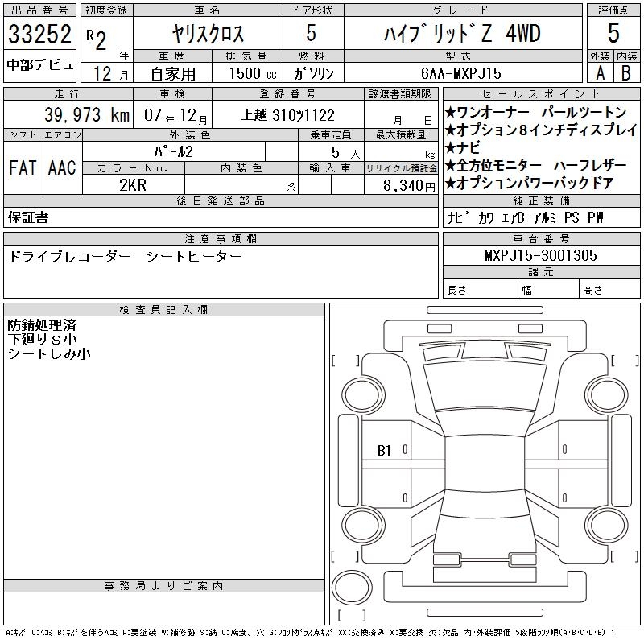Viewport: 644px width, 644px height.
Task: Click the シートヒーター note
Action: tap(194, 256)
